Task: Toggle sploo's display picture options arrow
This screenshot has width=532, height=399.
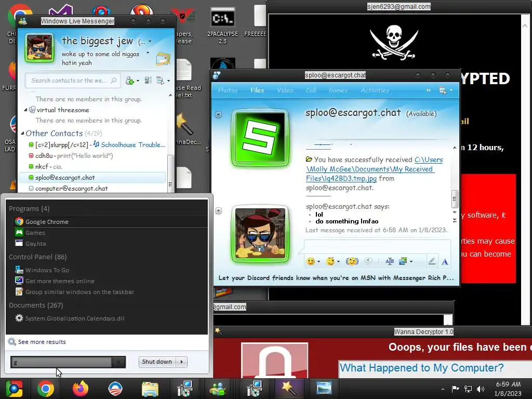Action: click(x=219, y=115)
